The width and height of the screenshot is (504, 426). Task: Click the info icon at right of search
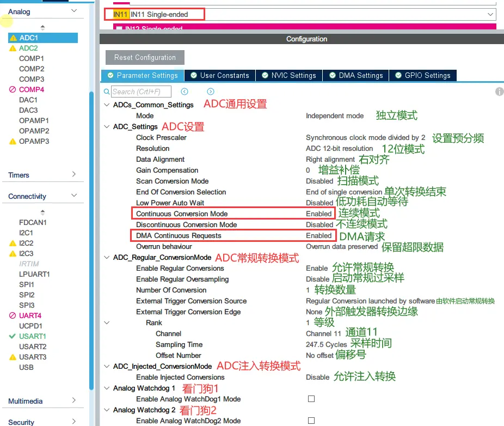[499, 92]
